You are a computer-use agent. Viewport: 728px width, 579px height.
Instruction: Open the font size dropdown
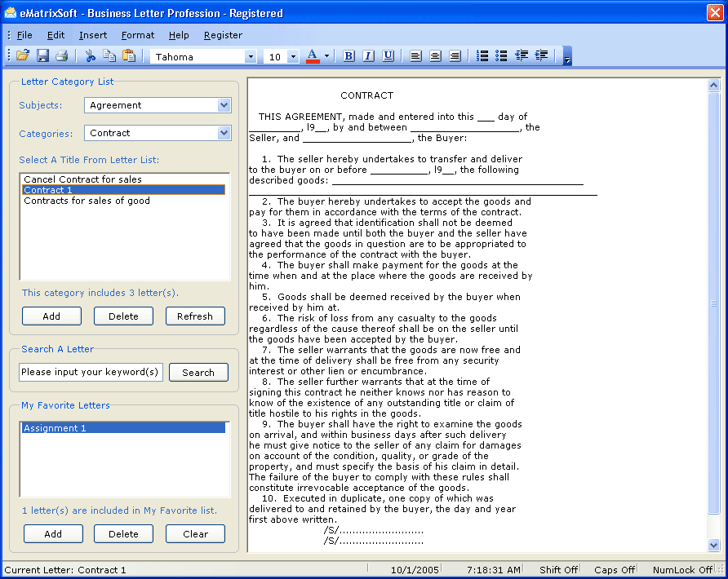click(294, 55)
